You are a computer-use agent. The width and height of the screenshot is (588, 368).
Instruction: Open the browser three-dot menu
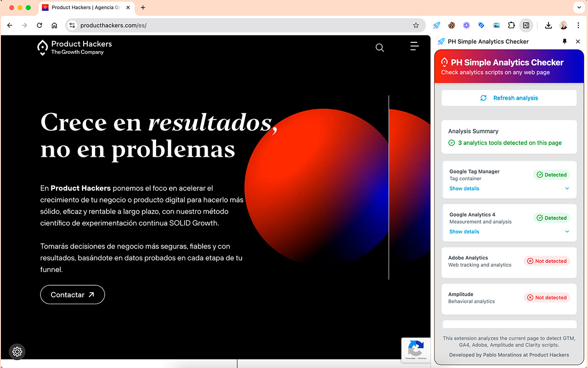click(x=578, y=25)
